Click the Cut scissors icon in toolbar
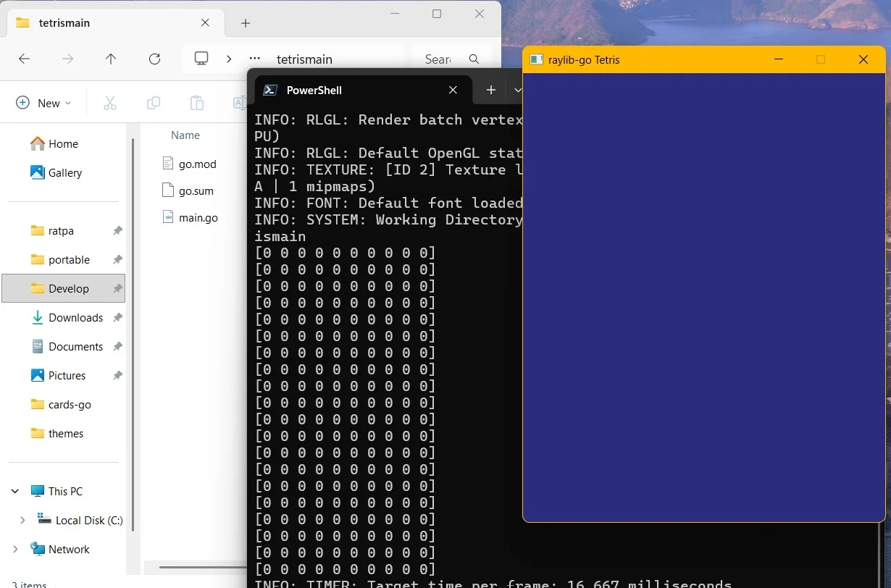The height and width of the screenshot is (588, 891). tap(110, 103)
